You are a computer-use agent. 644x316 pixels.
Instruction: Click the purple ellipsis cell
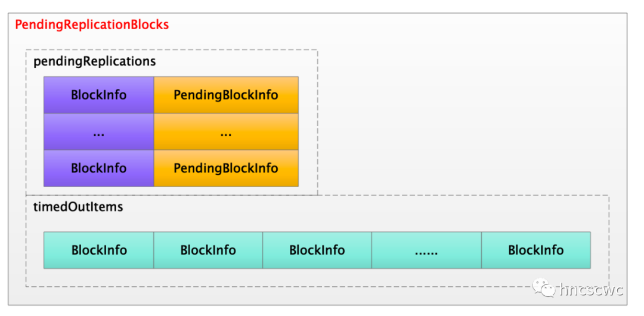(99, 132)
